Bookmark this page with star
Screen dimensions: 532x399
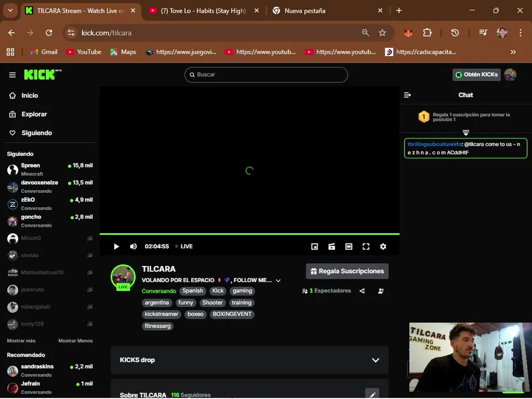[x=382, y=33]
